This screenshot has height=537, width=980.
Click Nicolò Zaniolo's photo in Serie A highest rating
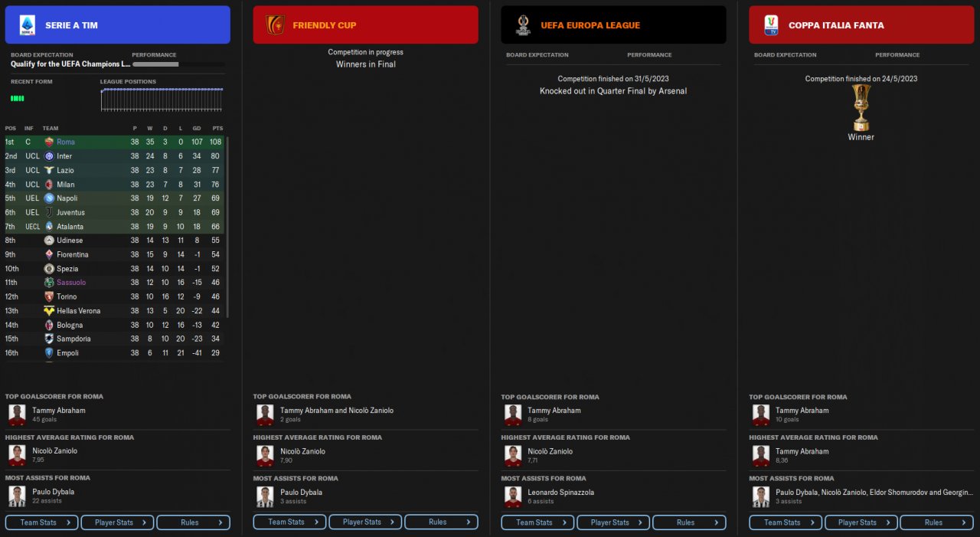pos(17,456)
